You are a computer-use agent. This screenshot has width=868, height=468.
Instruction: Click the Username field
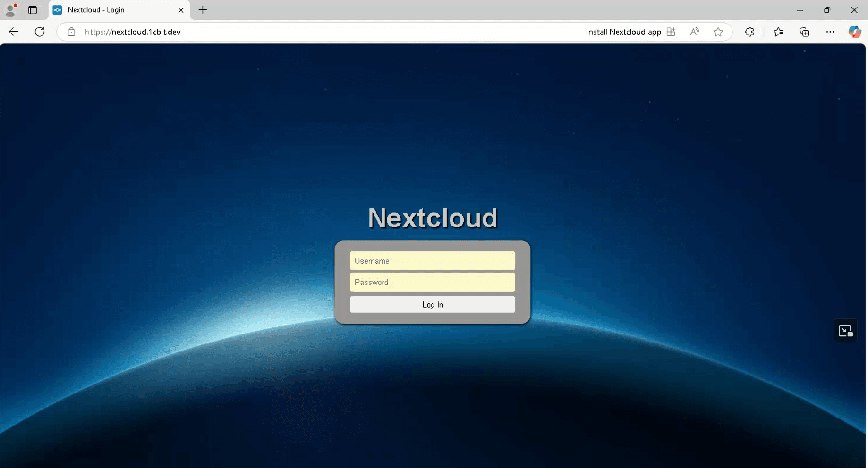[433, 261]
